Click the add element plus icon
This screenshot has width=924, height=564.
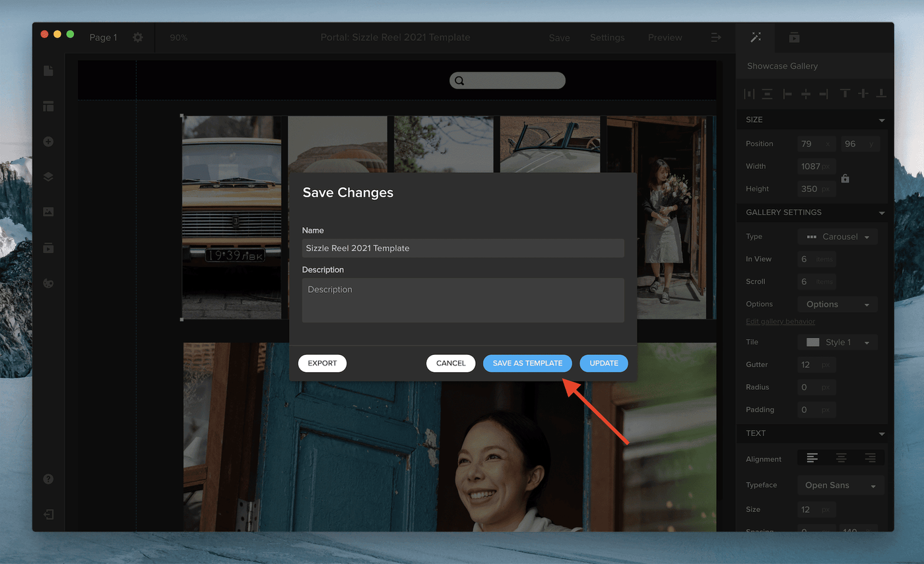(48, 142)
